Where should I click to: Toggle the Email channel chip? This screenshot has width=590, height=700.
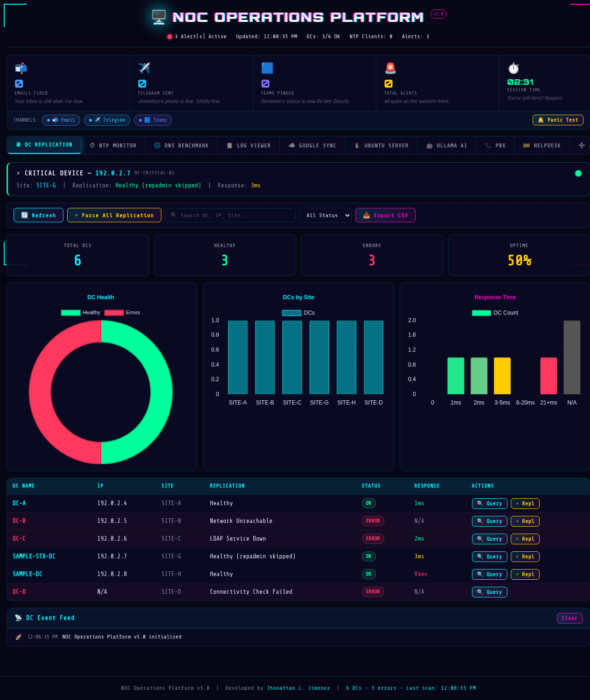pos(61,120)
